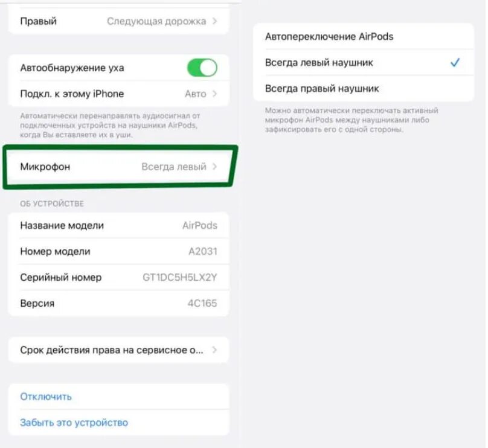Tap the Версия value 4C165

point(202,303)
